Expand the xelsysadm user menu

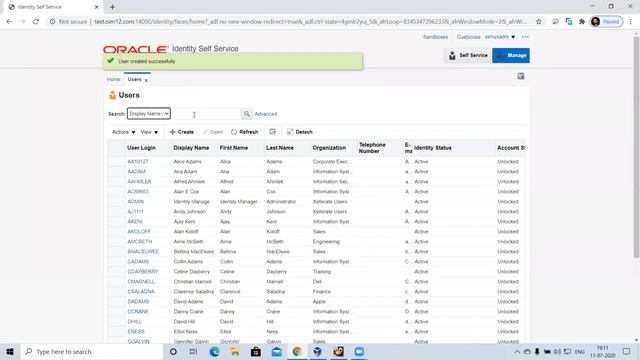500,37
